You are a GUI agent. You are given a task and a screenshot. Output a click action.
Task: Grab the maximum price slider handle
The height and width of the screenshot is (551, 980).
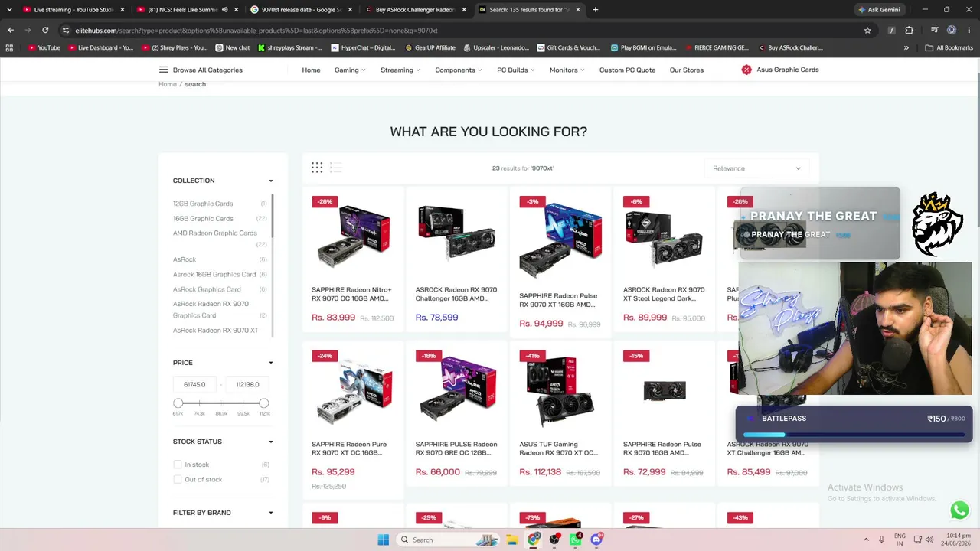pyautogui.click(x=264, y=403)
